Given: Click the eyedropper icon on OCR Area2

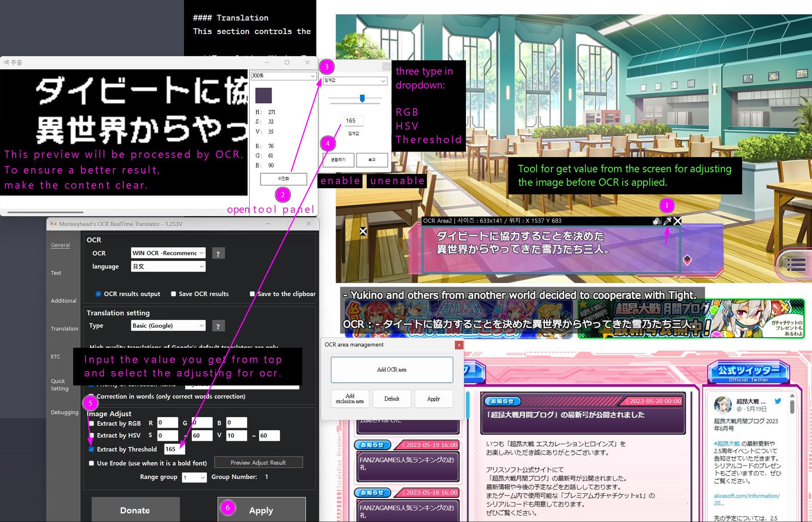Looking at the screenshot, I should [667, 221].
